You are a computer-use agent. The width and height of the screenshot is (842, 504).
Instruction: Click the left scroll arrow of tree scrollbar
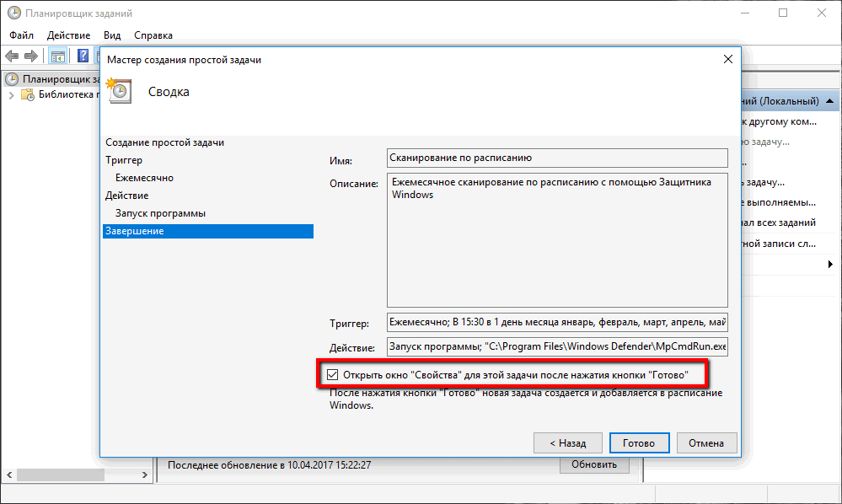click(x=9, y=475)
